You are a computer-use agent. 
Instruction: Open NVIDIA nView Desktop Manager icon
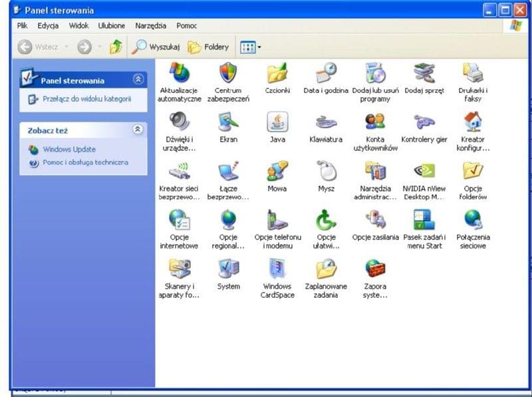point(424,172)
